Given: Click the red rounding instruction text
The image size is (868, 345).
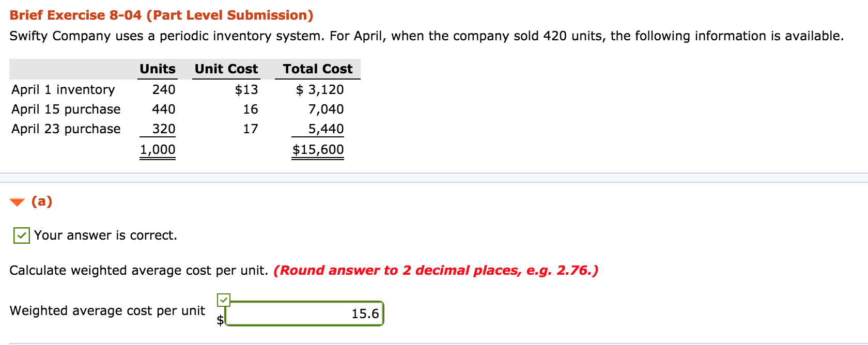Looking at the screenshot, I should click(437, 270).
